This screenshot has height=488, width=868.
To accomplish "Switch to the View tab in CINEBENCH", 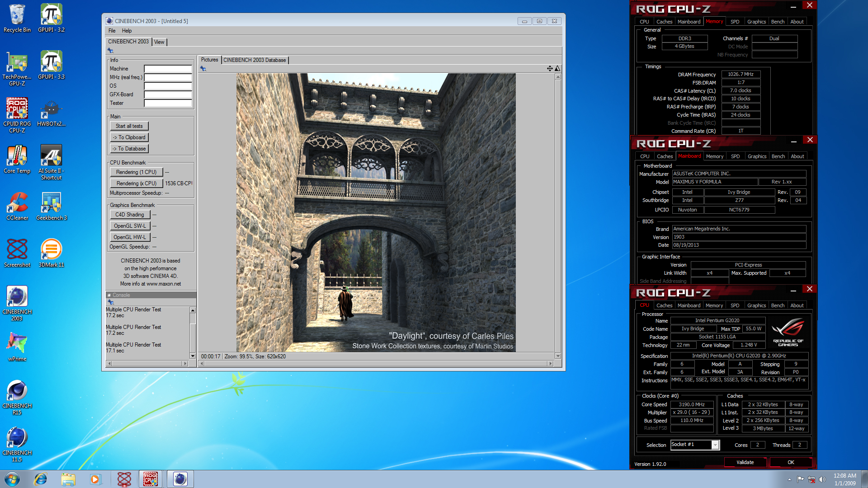I will point(159,42).
